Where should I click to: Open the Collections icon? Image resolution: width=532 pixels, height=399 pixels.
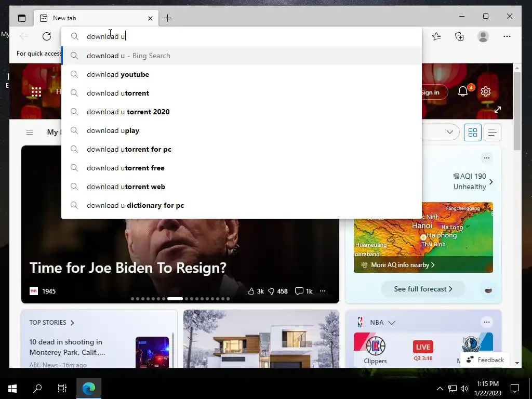tap(459, 36)
